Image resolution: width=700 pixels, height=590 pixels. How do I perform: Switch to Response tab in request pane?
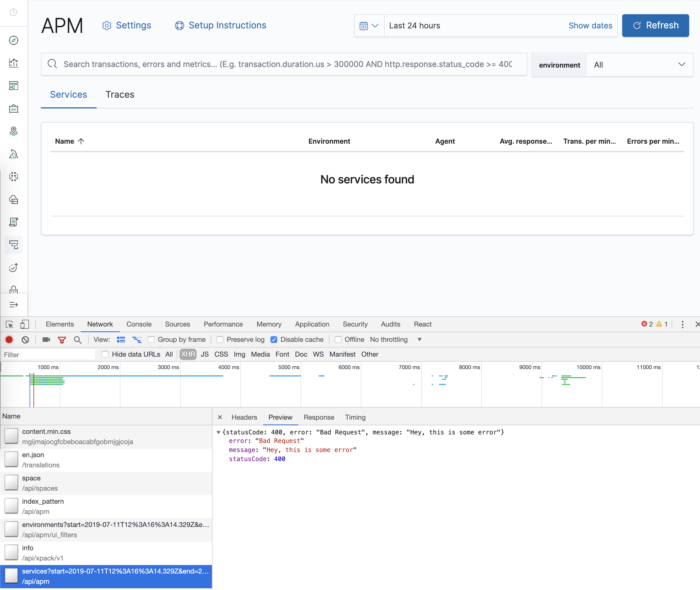[x=319, y=417]
